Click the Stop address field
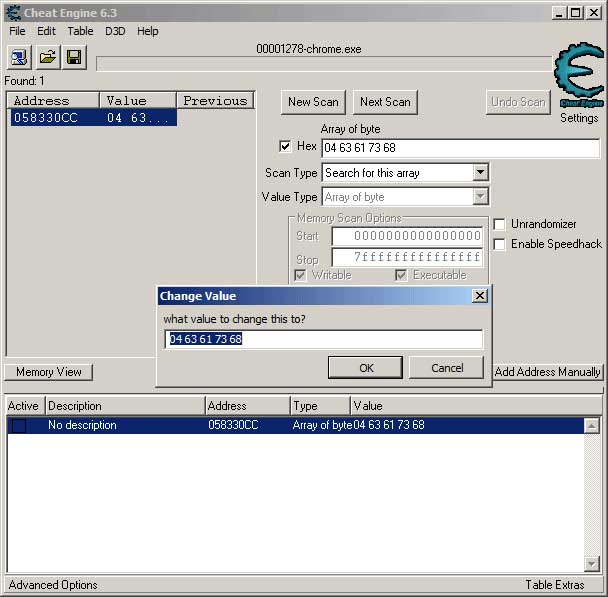This screenshot has width=608, height=597. tap(407, 257)
